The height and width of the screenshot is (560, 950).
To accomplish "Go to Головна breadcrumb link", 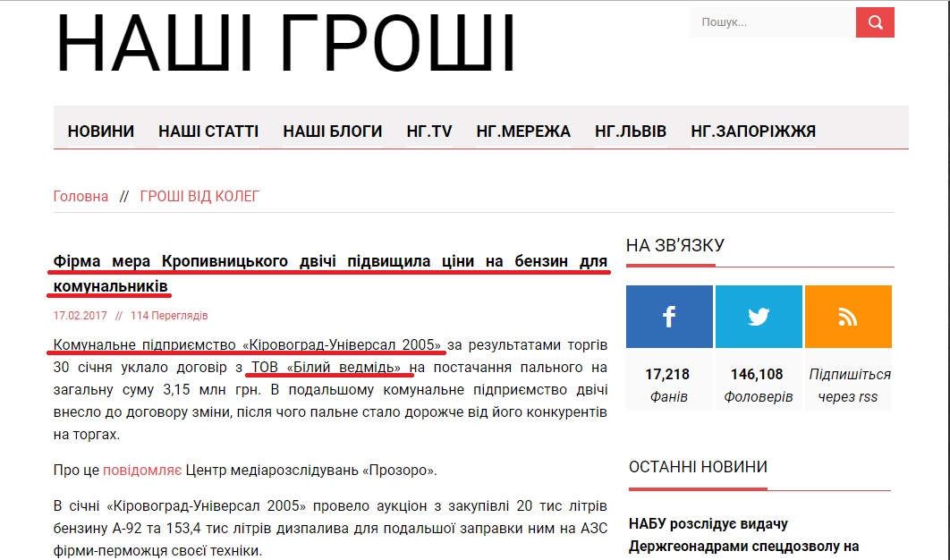I will click(81, 197).
